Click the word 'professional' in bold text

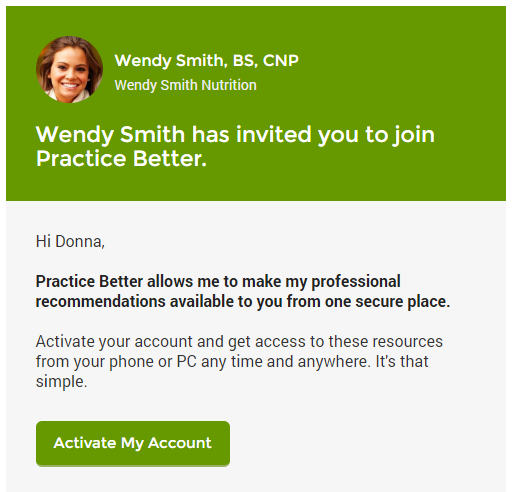click(x=356, y=281)
